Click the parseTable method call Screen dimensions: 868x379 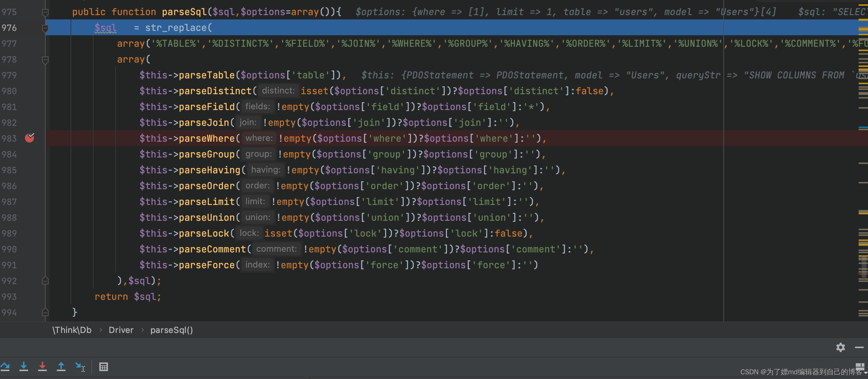point(207,75)
